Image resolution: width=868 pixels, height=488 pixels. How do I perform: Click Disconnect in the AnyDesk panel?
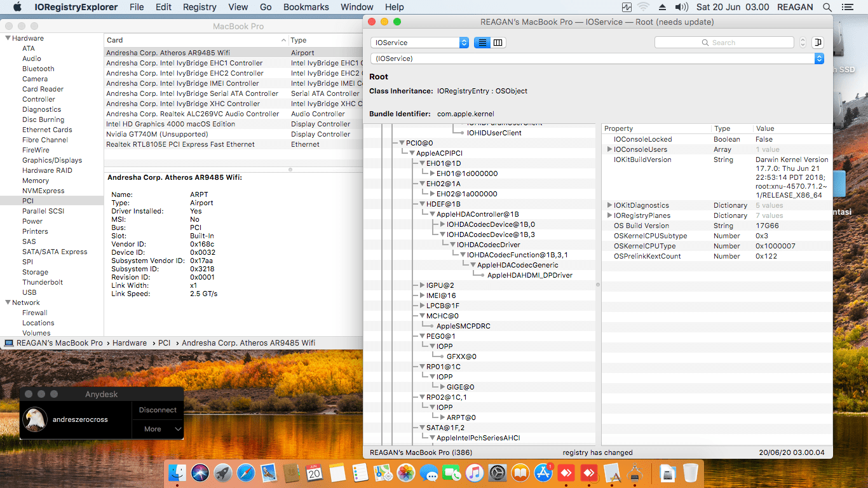pos(158,410)
